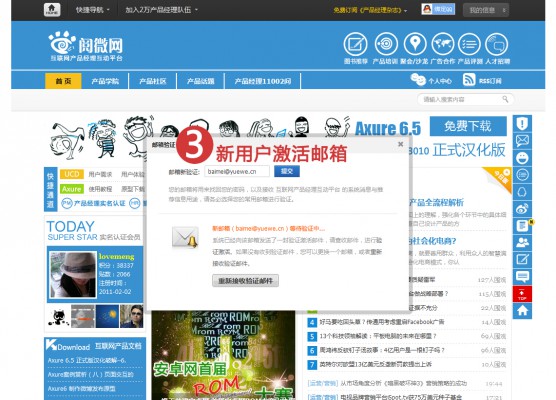This screenshot has height=400, width=556.
Task: Open the free magazine subscription dropdown
Action: pyautogui.click(x=370, y=10)
